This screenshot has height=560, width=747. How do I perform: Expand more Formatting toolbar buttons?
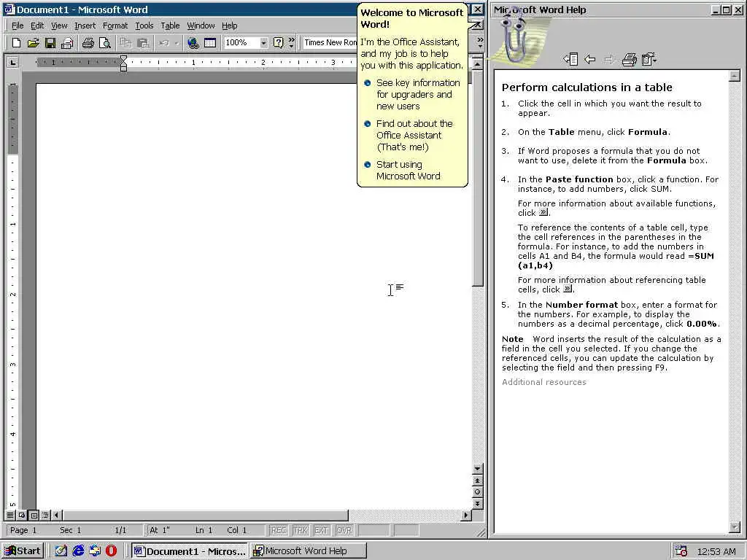tap(480, 43)
